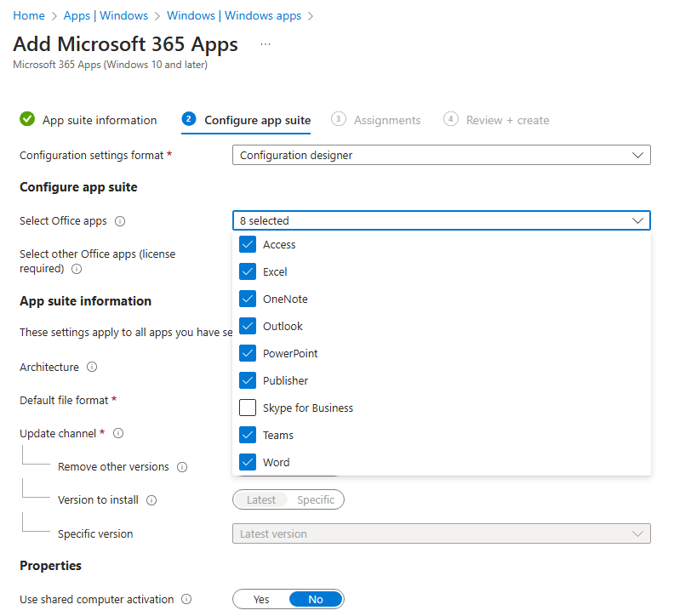Uncheck the Outlook checkbox
Image resolution: width=674 pixels, height=616 pixels.
pyautogui.click(x=248, y=326)
